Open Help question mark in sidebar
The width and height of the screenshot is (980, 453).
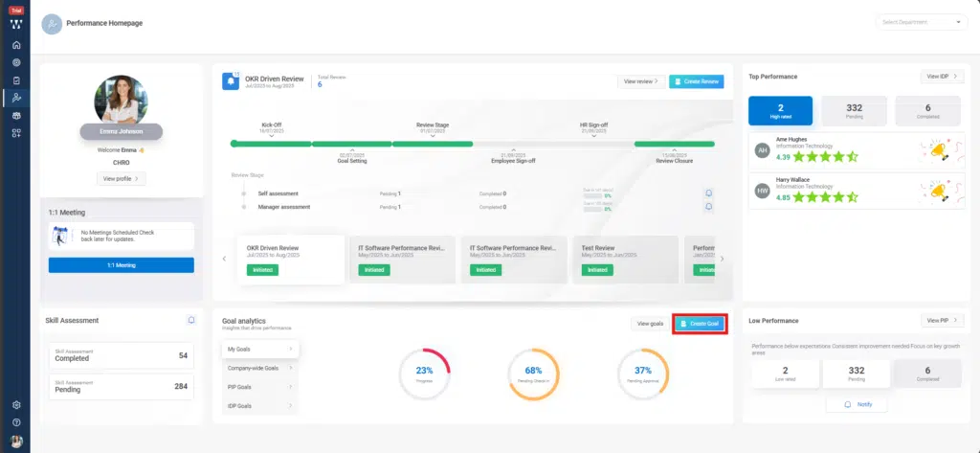[x=16, y=422]
